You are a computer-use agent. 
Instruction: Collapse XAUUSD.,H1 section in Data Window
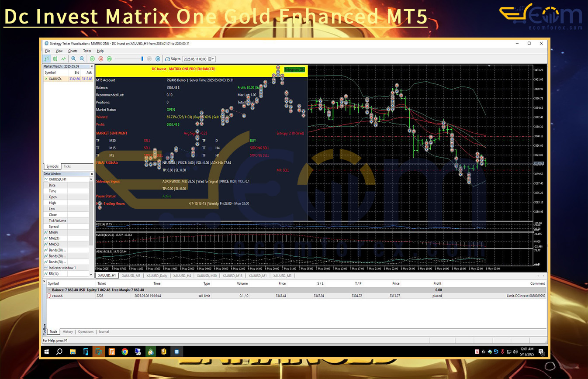(x=46, y=179)
